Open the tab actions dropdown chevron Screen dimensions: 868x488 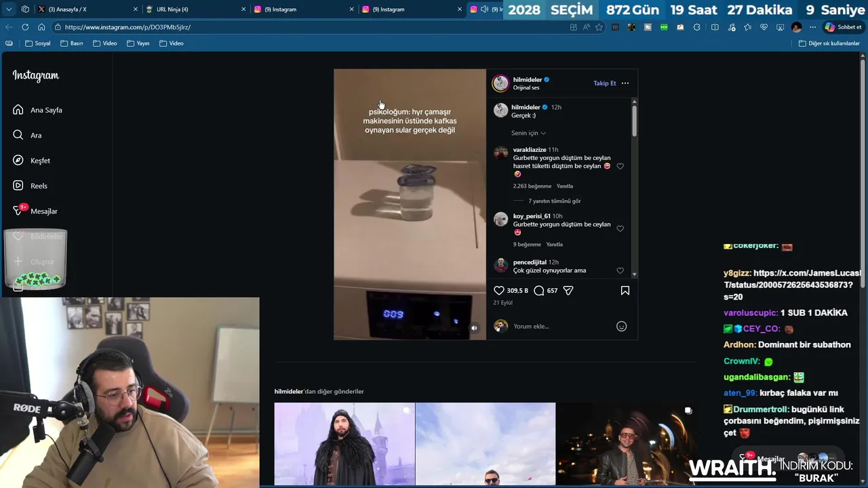coord(9,9)
